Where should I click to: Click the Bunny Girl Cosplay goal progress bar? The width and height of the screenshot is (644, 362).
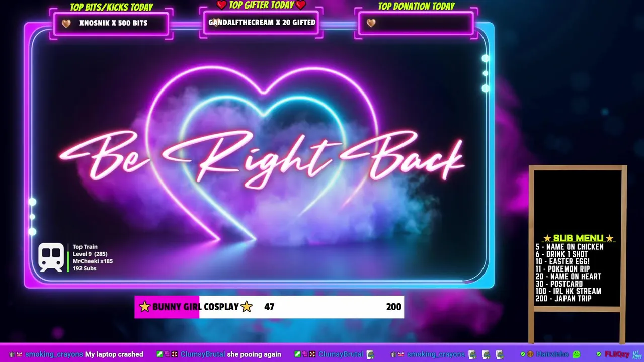269,307
